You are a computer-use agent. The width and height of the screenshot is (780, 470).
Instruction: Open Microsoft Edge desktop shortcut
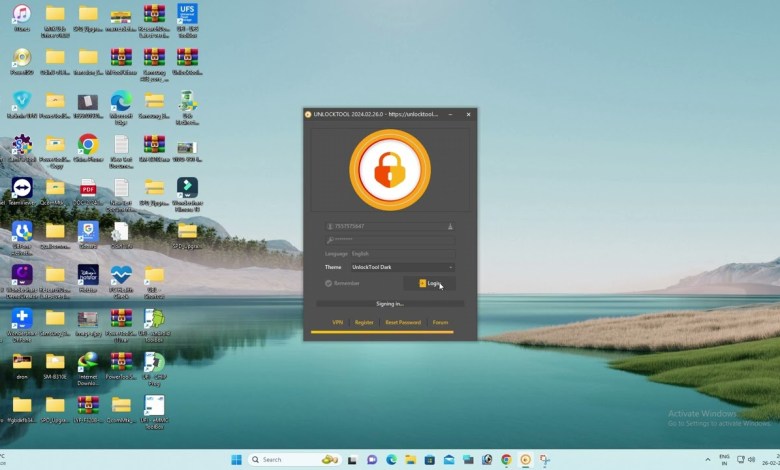click(x=121, y=102)
